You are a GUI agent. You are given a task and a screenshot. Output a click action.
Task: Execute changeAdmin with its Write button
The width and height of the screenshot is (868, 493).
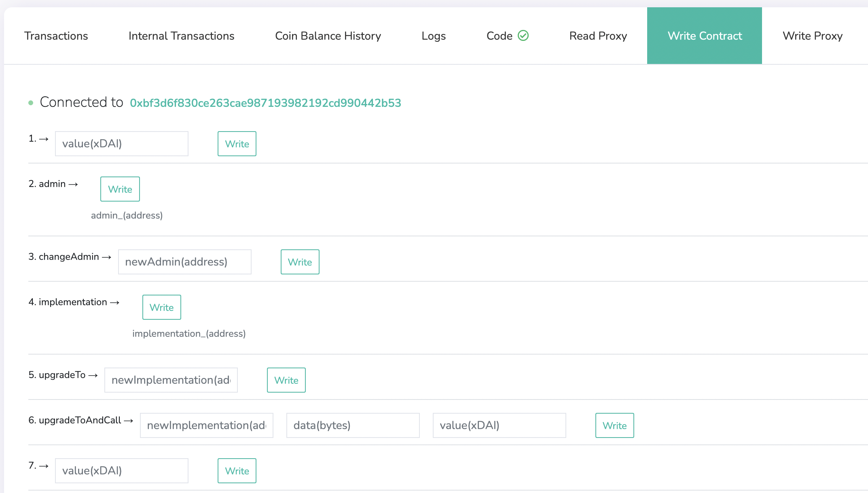(300, 262)
